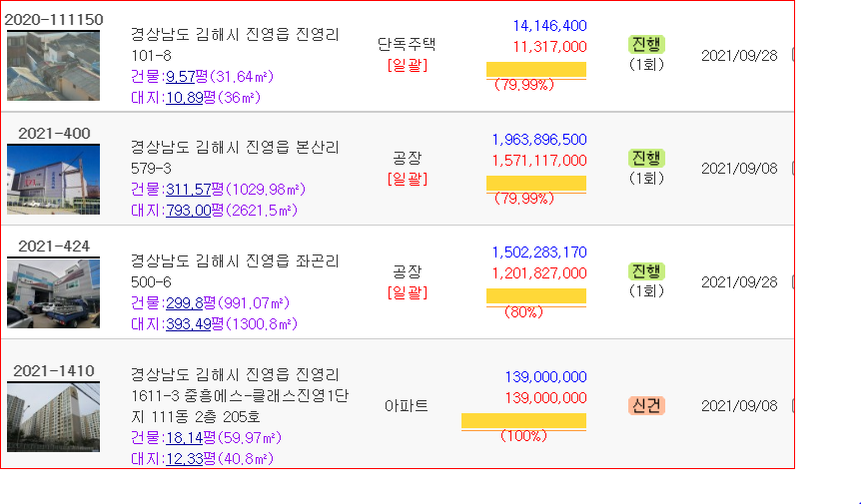Click building area link 299.8평
The height and width of the screenshot is (504, 861).
tap(185, 302)
